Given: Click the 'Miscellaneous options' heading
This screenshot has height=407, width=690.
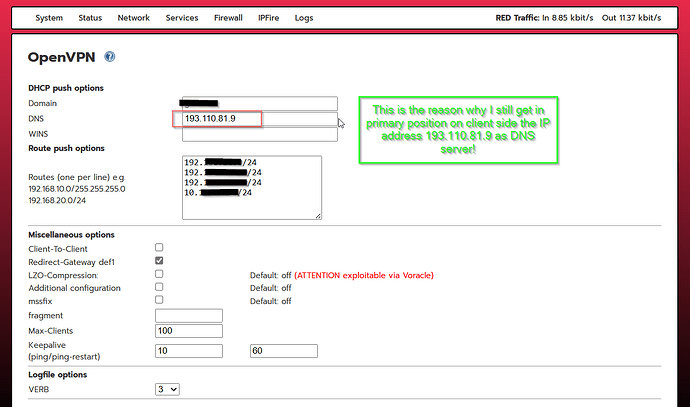Looking at the screenshot, I should click(x=71, y=235).
